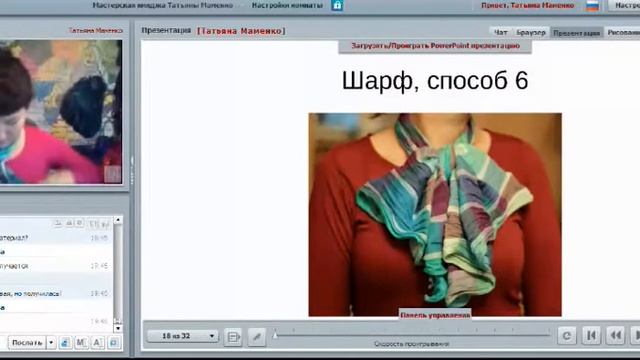
Task: Click the icon overlay on webcam video corner
Action: click(x=112, y=174)
